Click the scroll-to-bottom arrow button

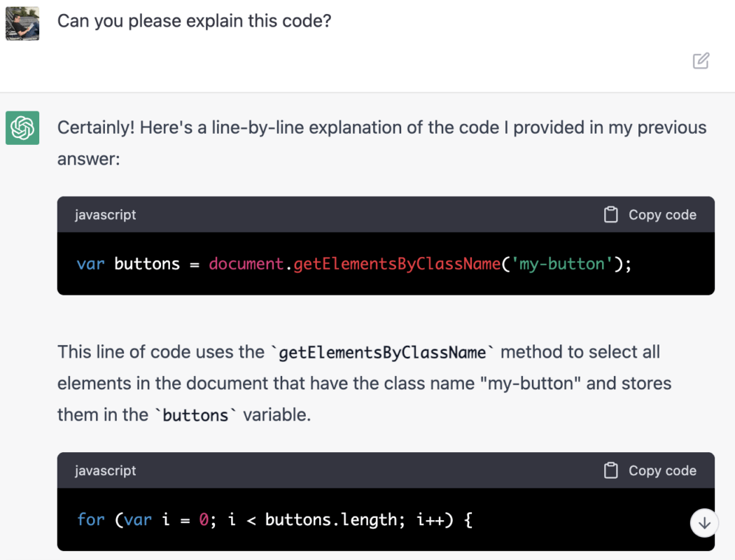coord(704,523)
